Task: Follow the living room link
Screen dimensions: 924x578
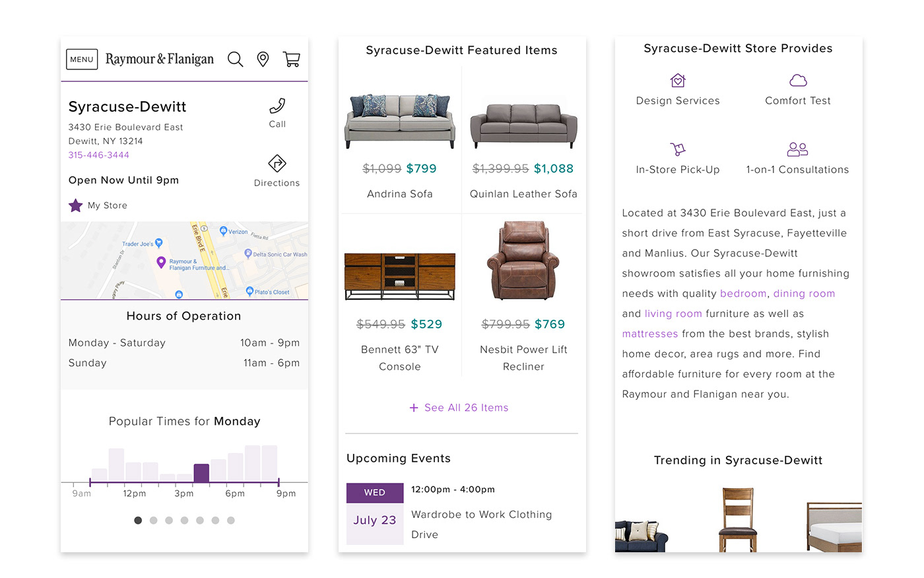Action: [673, 314]
